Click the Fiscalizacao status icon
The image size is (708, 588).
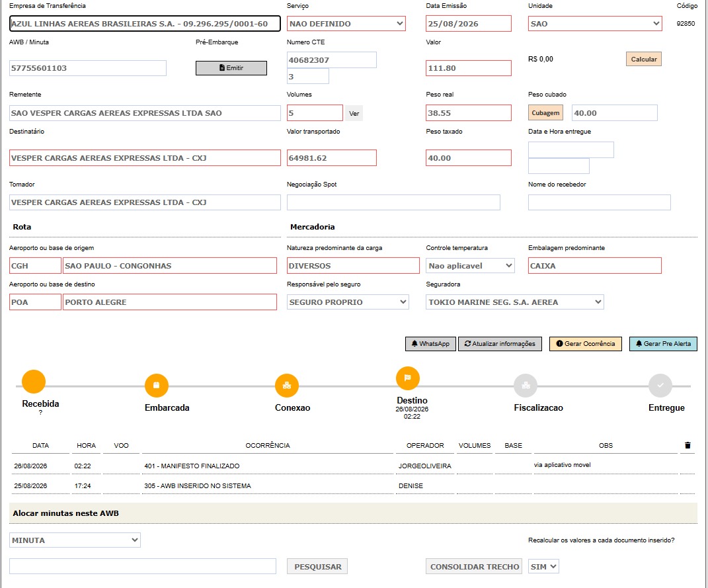click(x=526, y=386)
